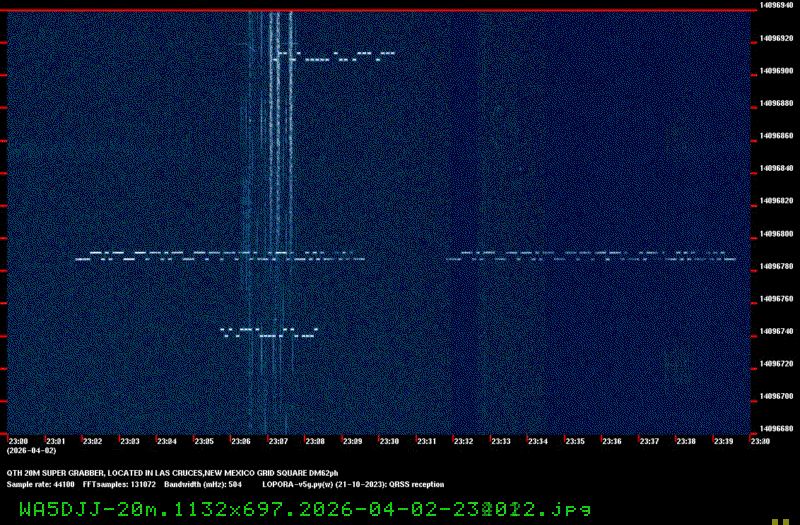
Task: Click the FFTsamples: 131072 text
Action: (119, 485)
